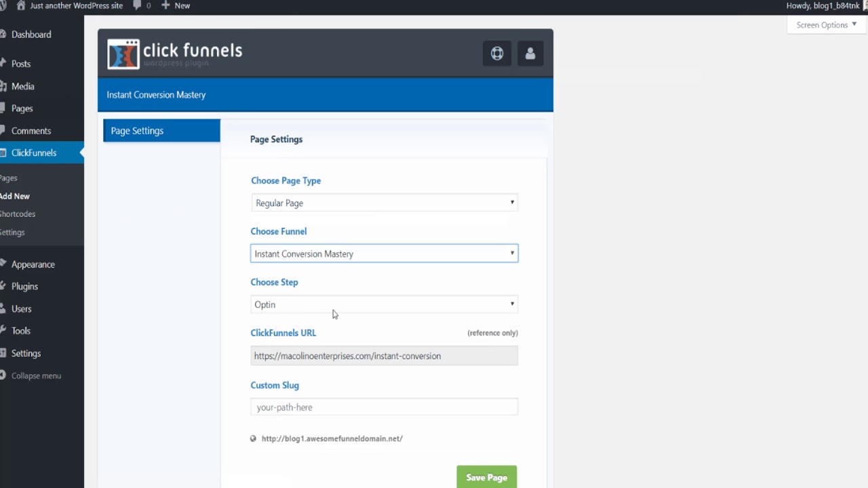
Task: Open the Choose Funnel dropdown
Action: (384, 253)
